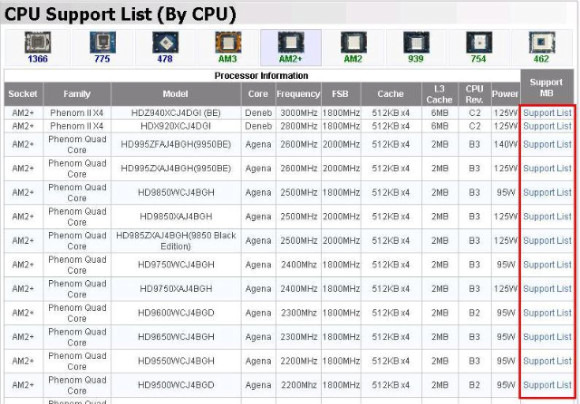Viewport: 580px width, 404px height.
Task: Select model cell HD995ZXAJ4BGH(9950BE)
Action: (176, 168)
